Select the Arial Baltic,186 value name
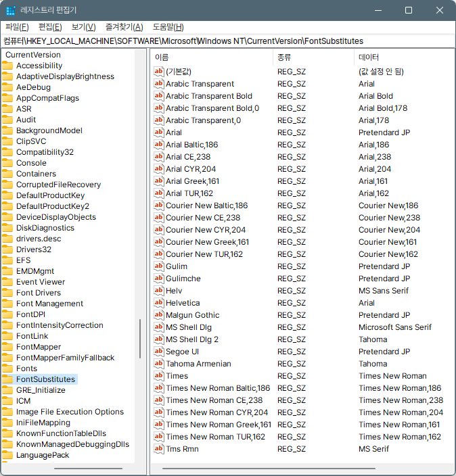This screenshot has height=476, width=456. click(191, 145)
